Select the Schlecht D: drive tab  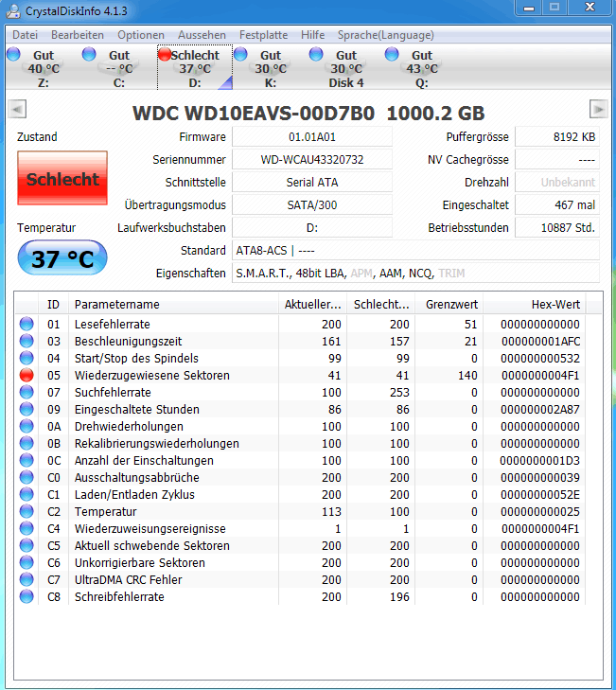point(195,68)
